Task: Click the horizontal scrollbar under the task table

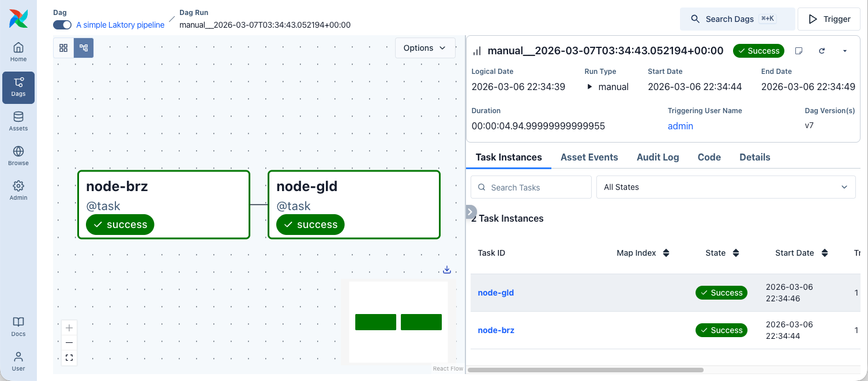Action: pos(585,369)
